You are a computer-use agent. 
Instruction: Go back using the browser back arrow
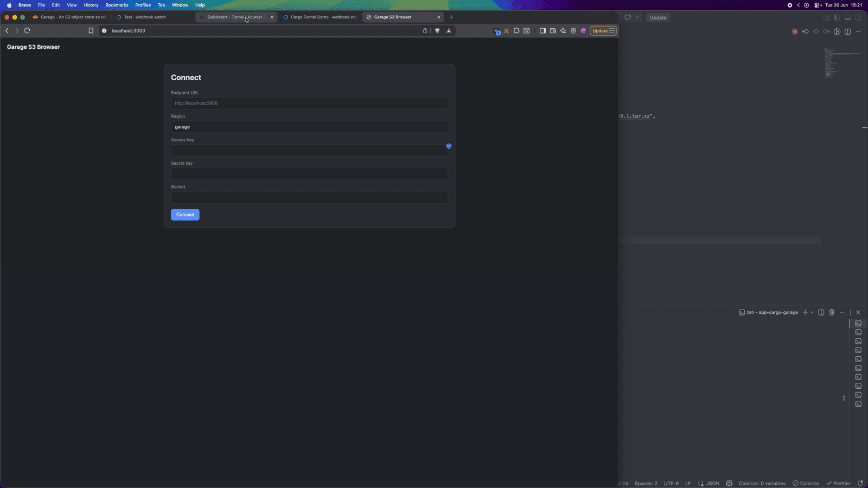7,31
